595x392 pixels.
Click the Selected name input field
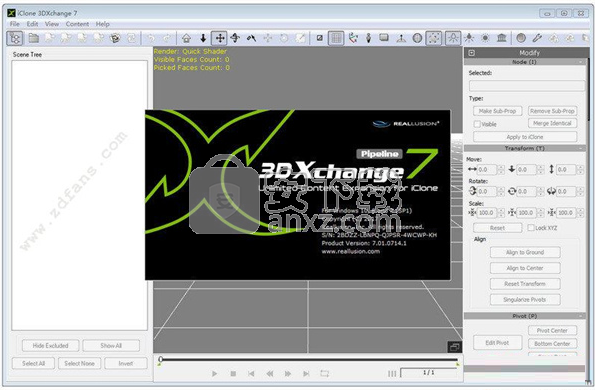(x=527, y=85)
